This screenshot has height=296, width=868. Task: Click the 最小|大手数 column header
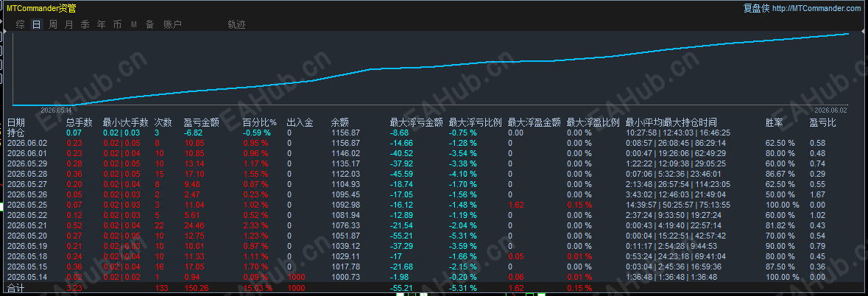(x=126, y=122)
